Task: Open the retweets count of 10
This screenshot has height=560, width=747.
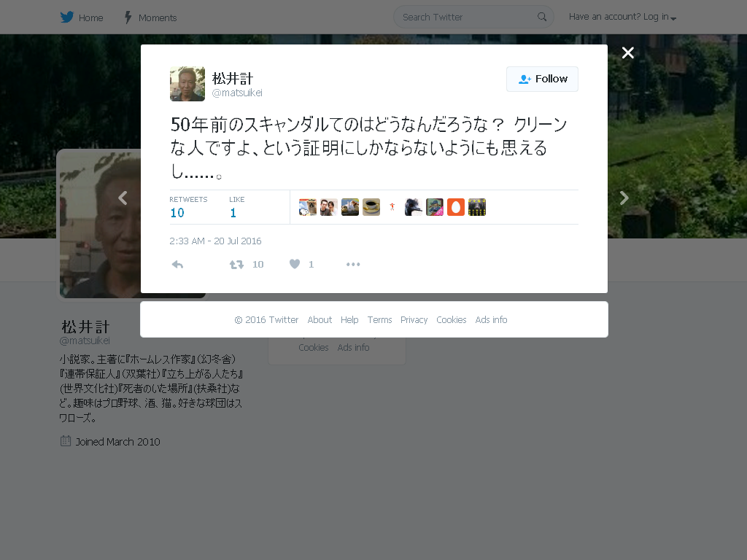Action: (x=177, y=213)
